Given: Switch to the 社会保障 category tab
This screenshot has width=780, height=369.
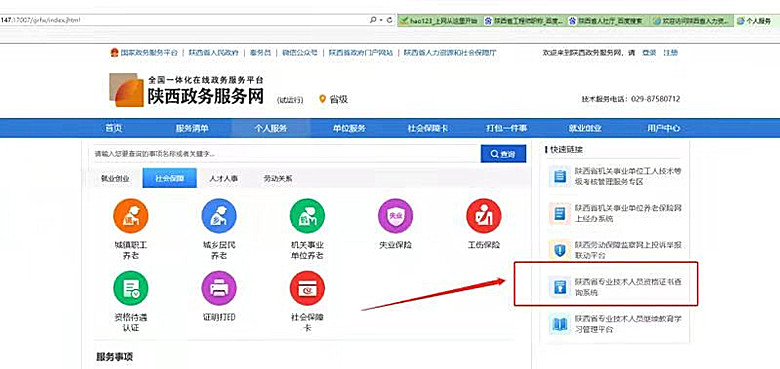Looking at the screenshot, I should tap(169, 178).
